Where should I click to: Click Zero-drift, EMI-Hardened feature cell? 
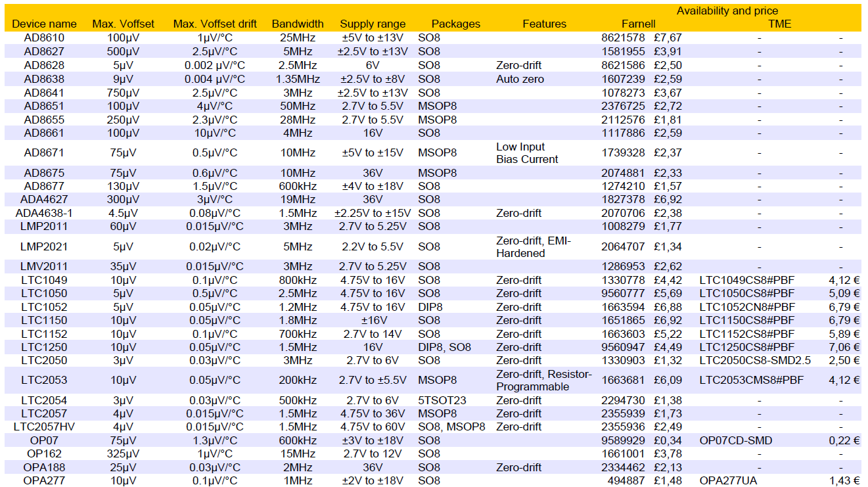(534, 247)
